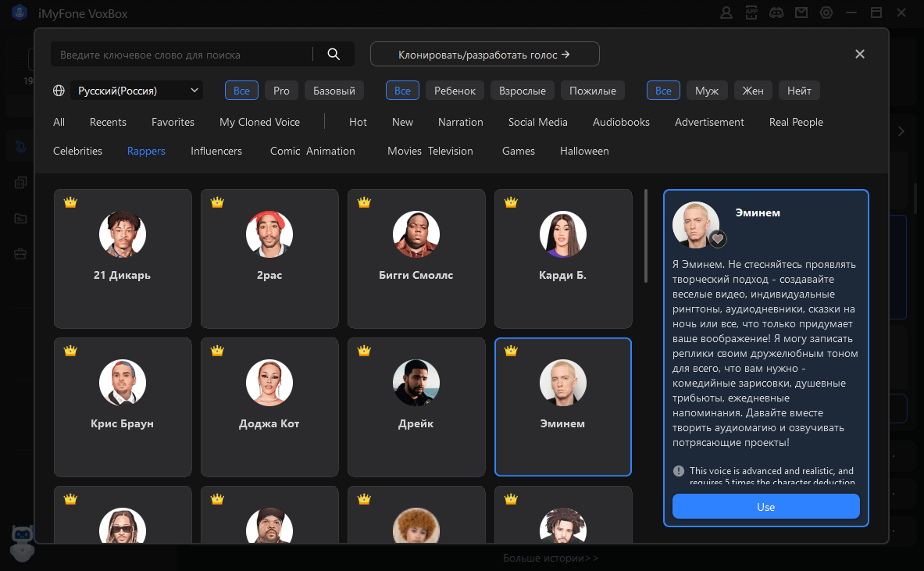The width and height of the screenshot is (924, 571).
Task: Switch to the Hot category tab
Action: (358, 122)
